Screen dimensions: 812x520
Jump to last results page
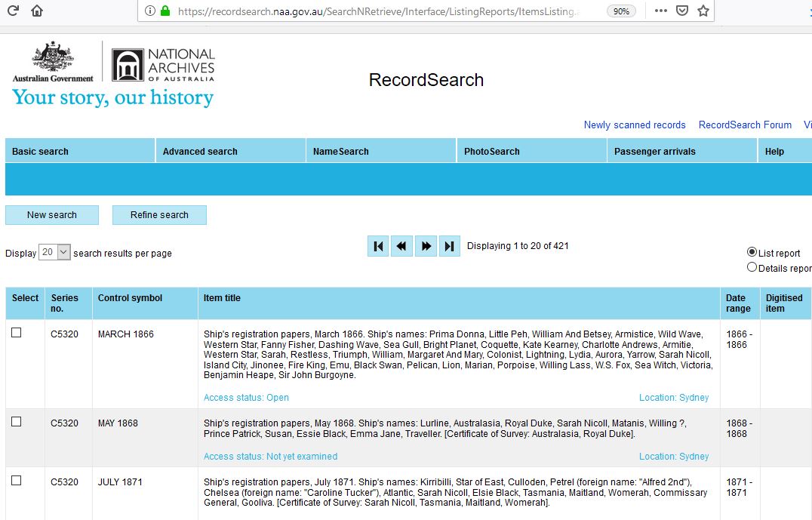(x=450, y=246)
